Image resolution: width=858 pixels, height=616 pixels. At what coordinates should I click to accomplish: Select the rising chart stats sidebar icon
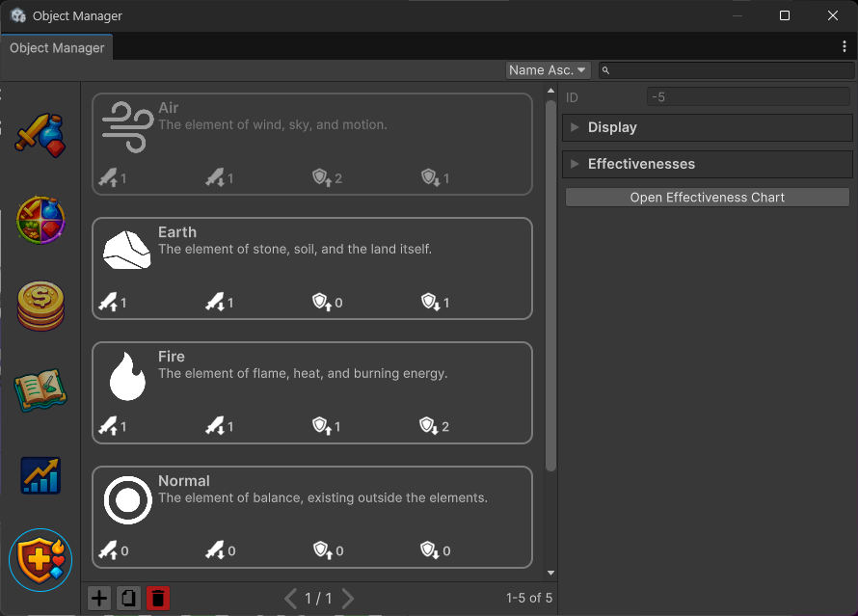pyautogui.click(x=40, y=475)
